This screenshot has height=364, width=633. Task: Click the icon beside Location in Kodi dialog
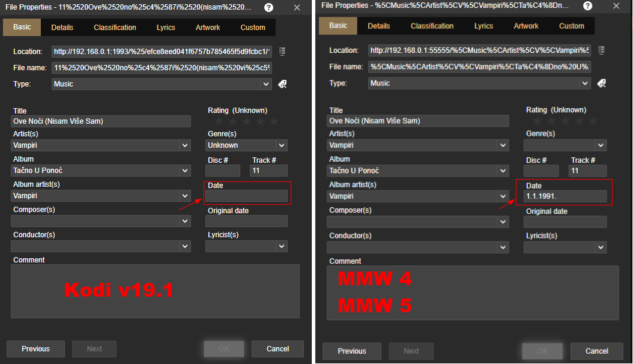[282, 51]
